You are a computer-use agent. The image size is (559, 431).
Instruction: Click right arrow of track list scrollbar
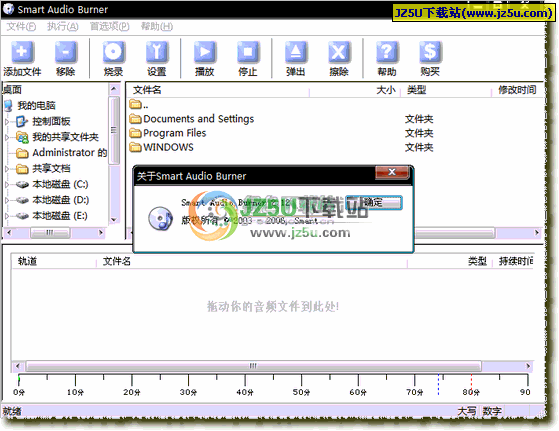[528, 366]
